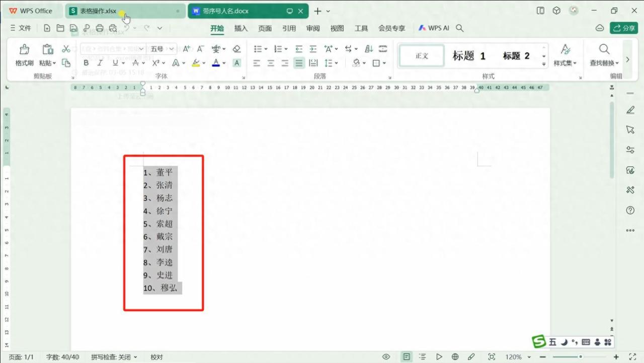The height and width of the screenshot is (363, 644).
Task: Click the Sort (A/Z) icon
Action: [369, 49]
